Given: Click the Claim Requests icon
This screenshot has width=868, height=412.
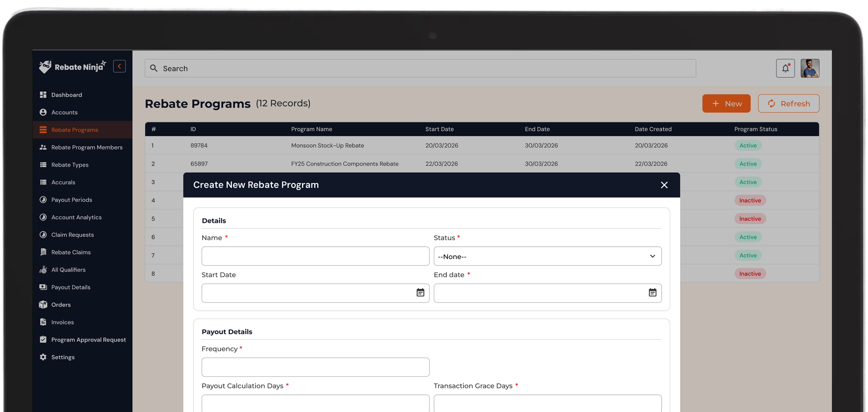Looking at the screenshot, I should pos(43,235).
